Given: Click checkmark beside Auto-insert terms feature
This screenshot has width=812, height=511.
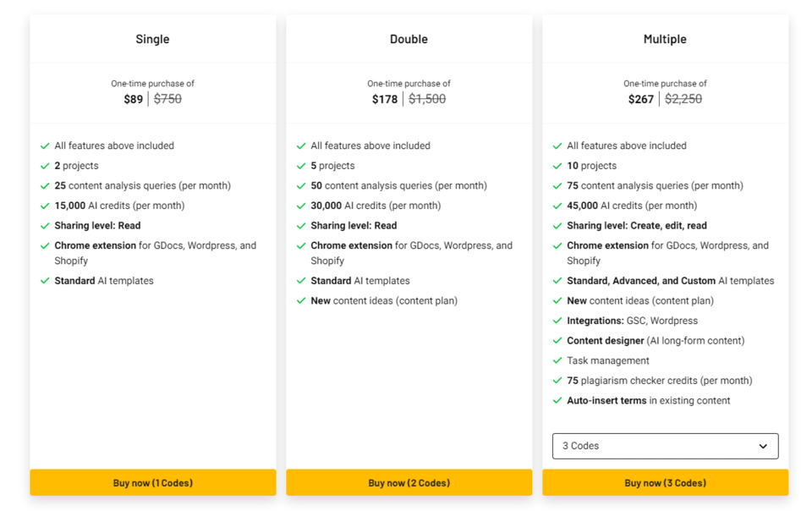Looking at the screenshot, I should point(557,401).
